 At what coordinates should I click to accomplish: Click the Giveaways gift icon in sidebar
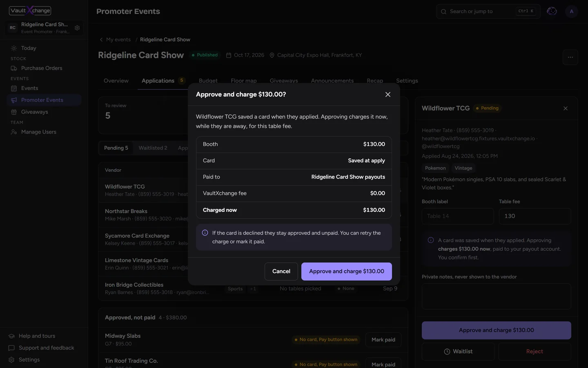tap(14, 112)
